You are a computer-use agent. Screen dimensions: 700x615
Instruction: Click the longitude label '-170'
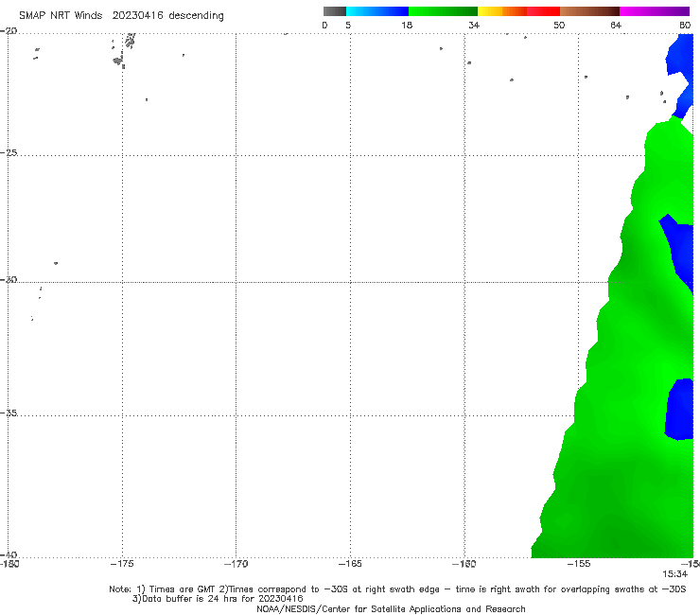pos(236,564)
